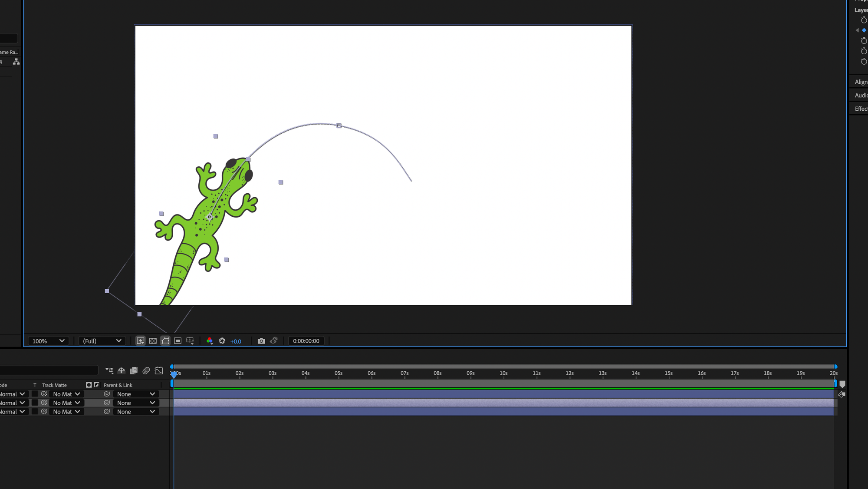This screenshot has width=868, height=489.
Task: Enable Motion Blur switch in timeline
Action: [146, 370]
